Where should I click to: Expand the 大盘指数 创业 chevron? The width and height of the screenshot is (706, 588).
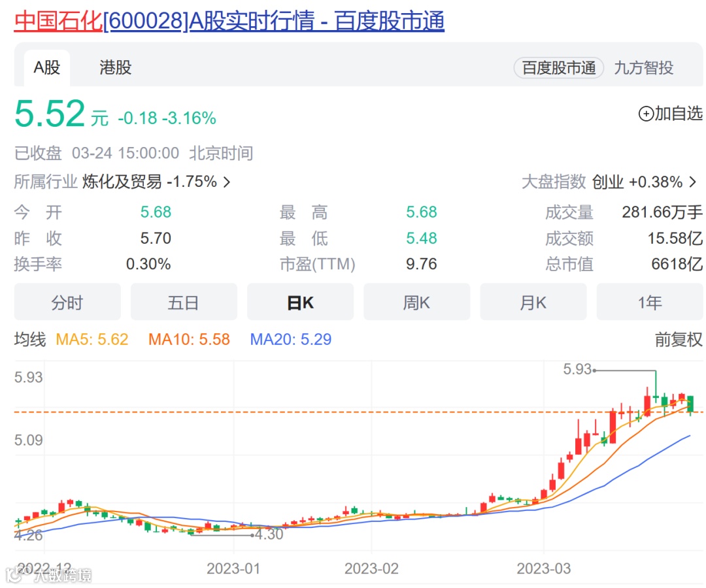point(693,182)
